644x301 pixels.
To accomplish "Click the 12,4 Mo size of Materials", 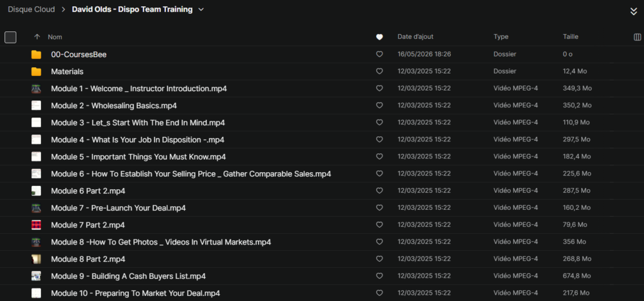I will pyautogui.click(x=575, y=72).
